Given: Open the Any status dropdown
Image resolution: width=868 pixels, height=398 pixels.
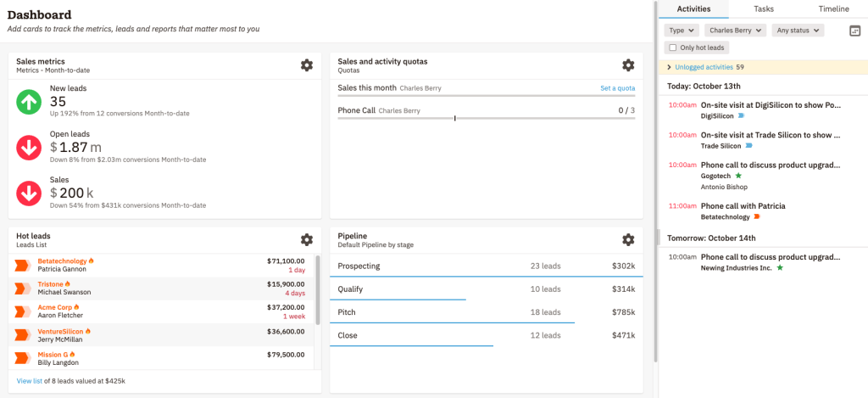Looking at the screenshot, I should (798, 31).
